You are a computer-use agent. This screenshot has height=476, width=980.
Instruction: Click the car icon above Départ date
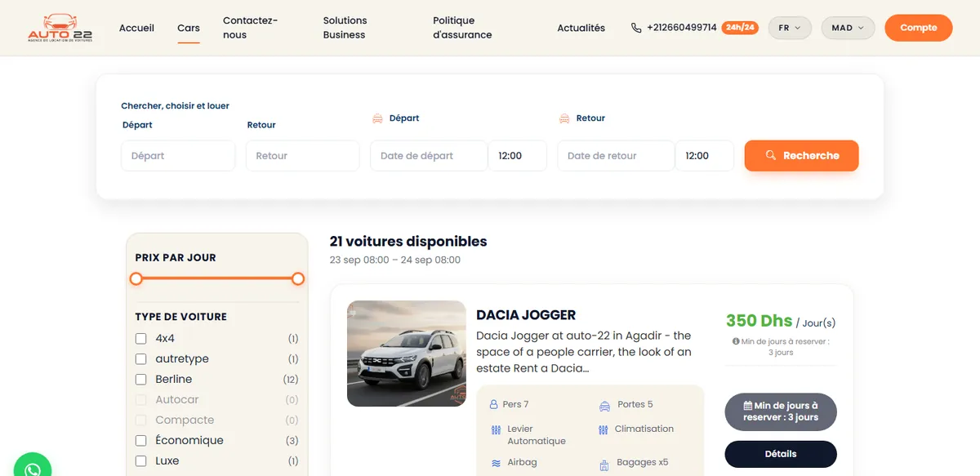click(x=377, y=118)
